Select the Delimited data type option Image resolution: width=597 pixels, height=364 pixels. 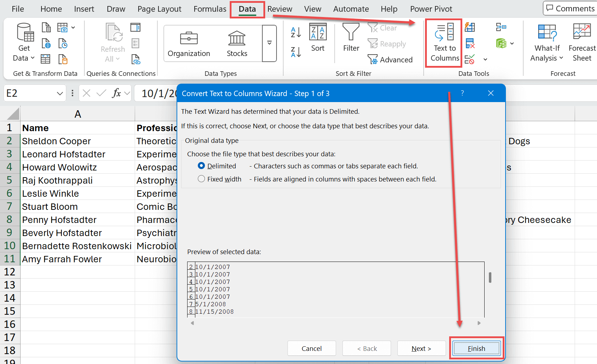coord(201,166)
